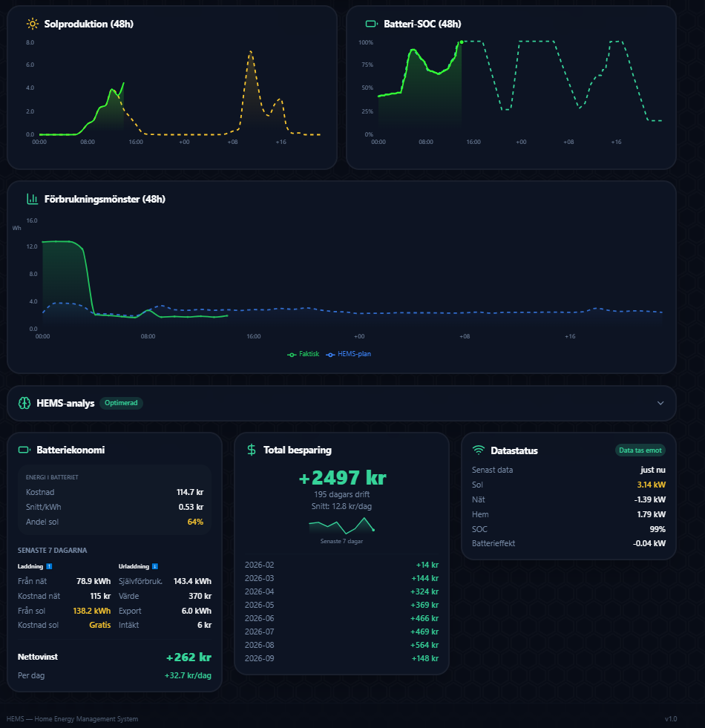
Task: Open the info icon next to Laddning
Action: (49, 566)
